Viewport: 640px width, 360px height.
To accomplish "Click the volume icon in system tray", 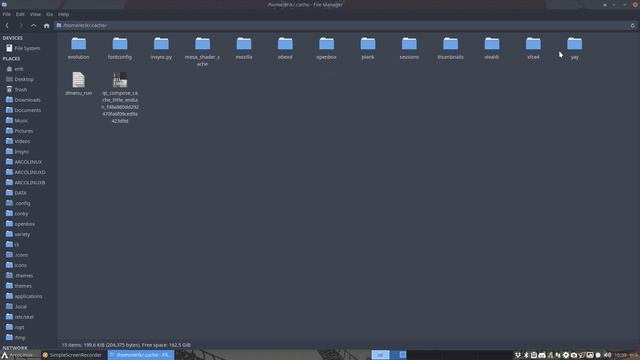I will pyautogui.click(x=607, y=355).
